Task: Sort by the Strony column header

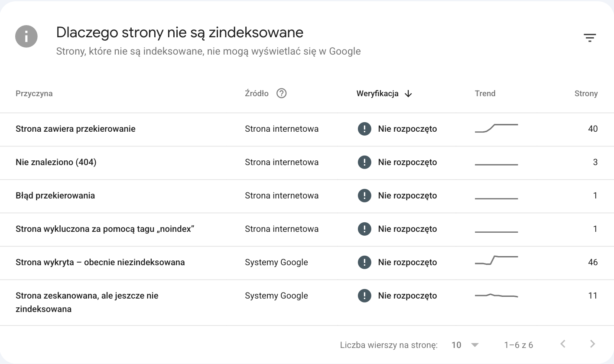Action: [x=586, y=94]
